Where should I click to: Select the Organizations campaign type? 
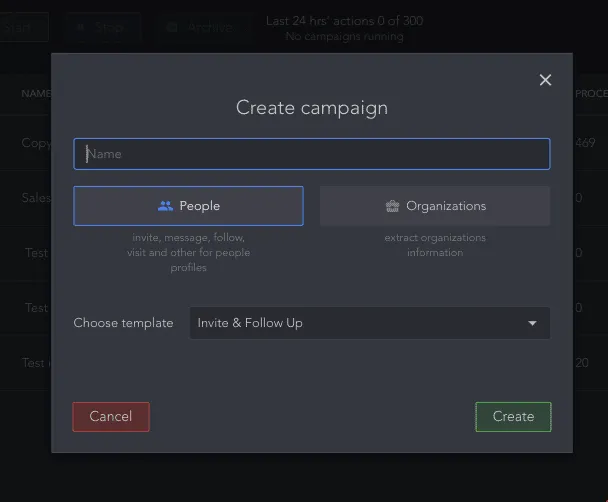(x=435, y=206)
